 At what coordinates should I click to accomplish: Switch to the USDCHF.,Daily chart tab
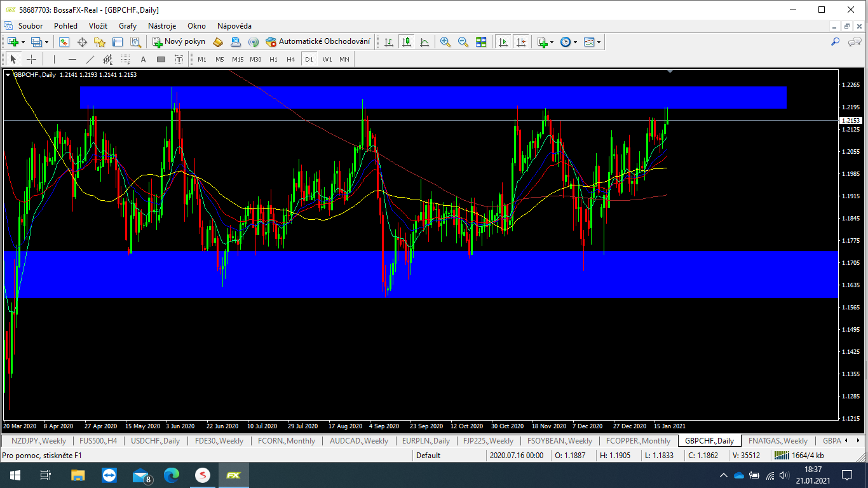[x=155, y=440]
